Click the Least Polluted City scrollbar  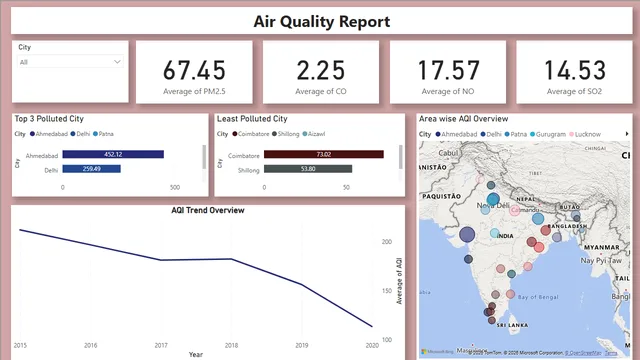[400, 157]
